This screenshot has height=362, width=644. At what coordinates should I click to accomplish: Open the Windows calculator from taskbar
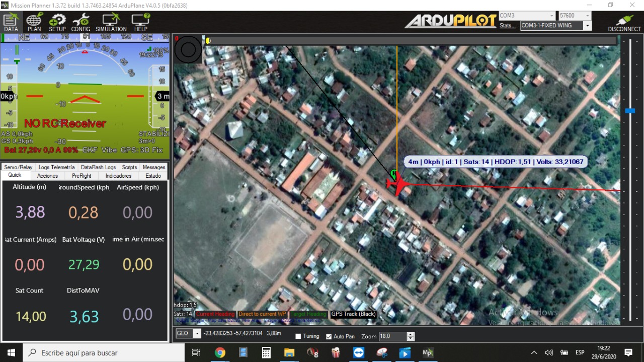coord(266,352)
